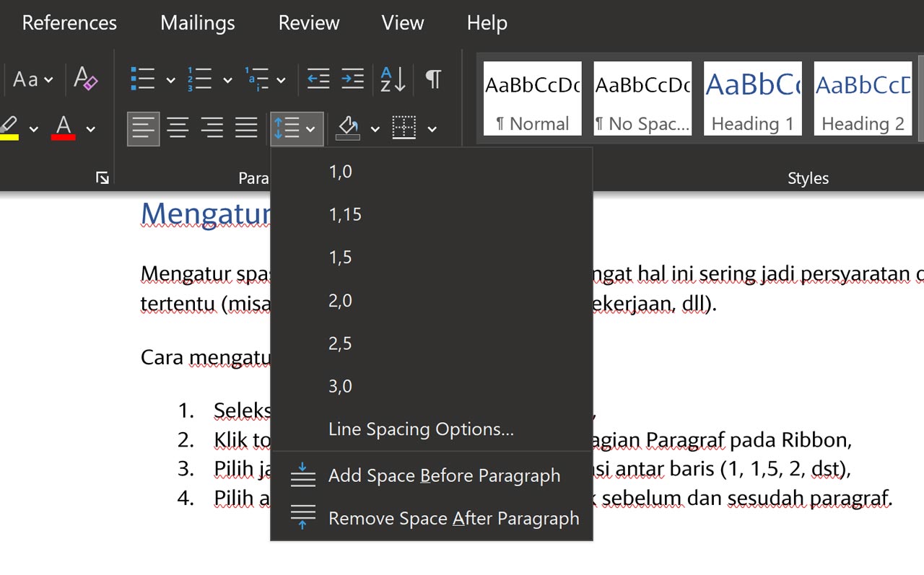Open Line Spacing Options...
Image resolution: width=924 pixels, height=575 pixels.
[x=432, y=429]
